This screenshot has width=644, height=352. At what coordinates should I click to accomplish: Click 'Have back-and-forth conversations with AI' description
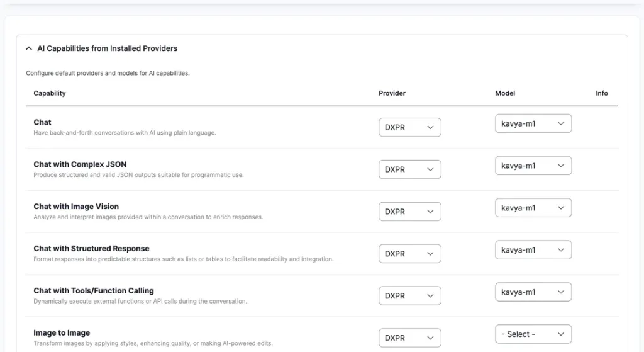click(x=125, y=133)
